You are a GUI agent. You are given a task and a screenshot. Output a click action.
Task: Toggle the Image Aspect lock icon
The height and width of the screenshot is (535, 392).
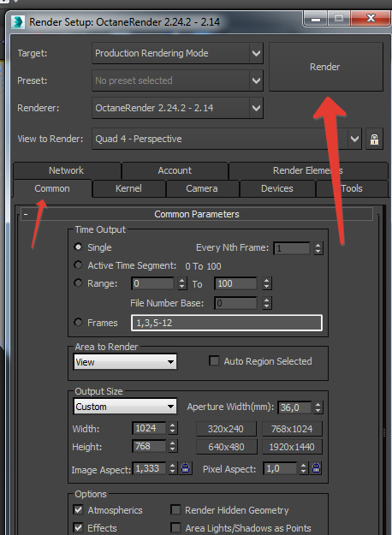point(185,468)
